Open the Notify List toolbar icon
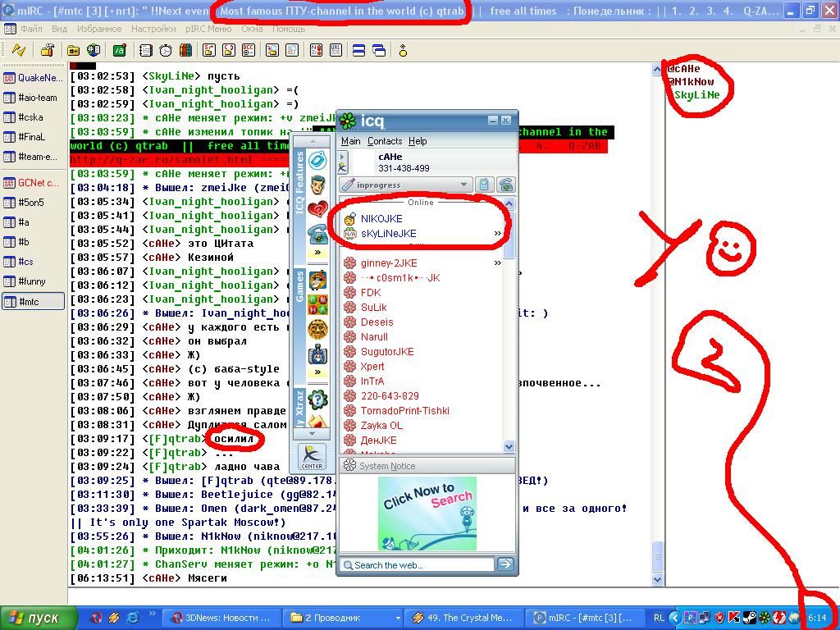Screen dimensions: 840x630 (x=316, y=50)
